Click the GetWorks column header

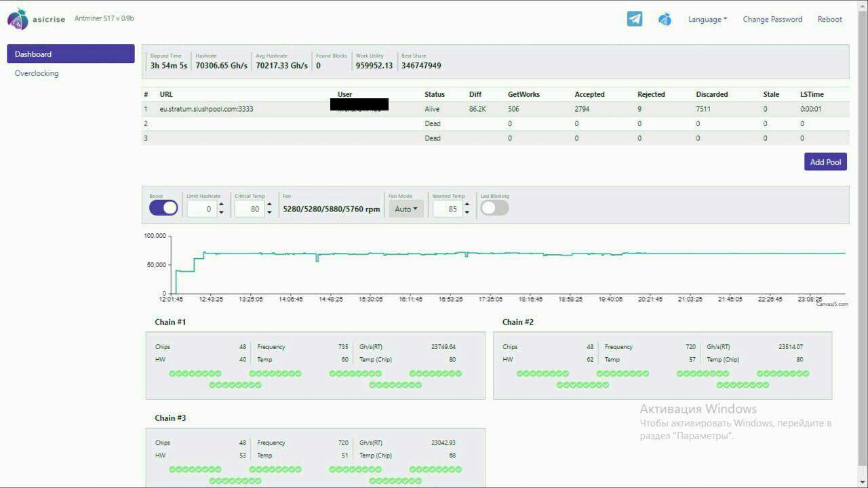tap(524, 94)
